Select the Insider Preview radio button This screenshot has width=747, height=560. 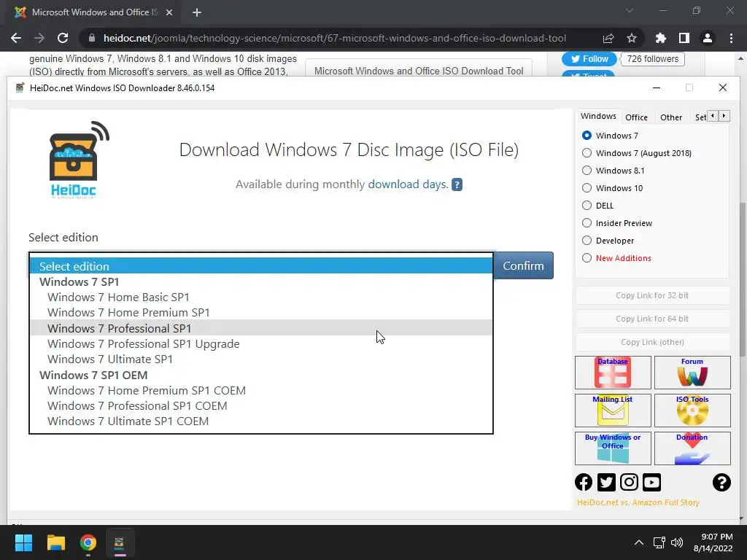(587, 223)
